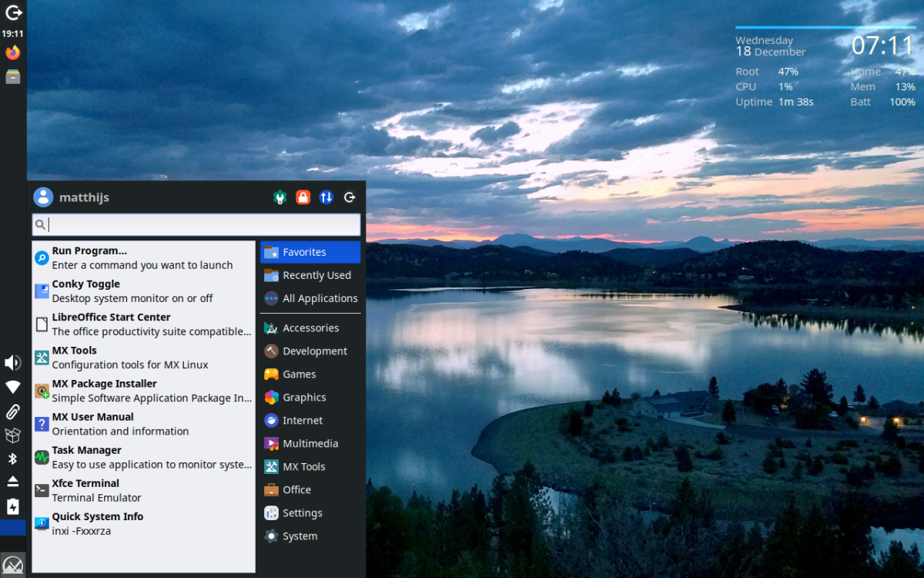Click the blue switch user icon

(326, 197)
